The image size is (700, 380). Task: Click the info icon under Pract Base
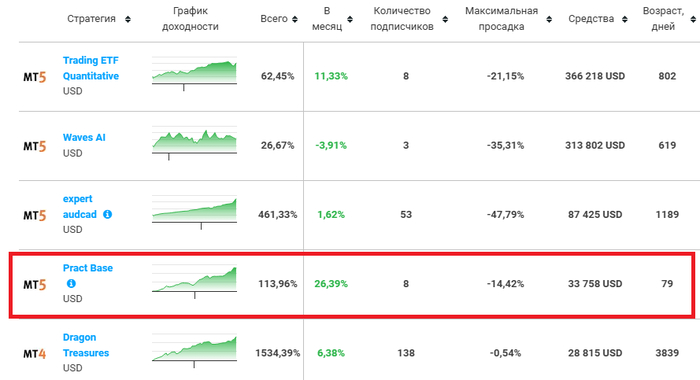tap(71, 284)
